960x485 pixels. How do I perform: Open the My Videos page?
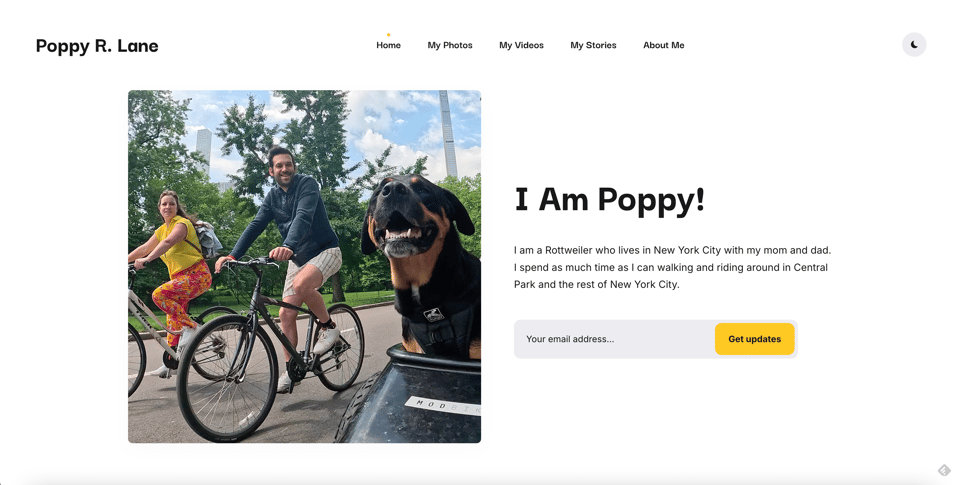coord(521,45)
